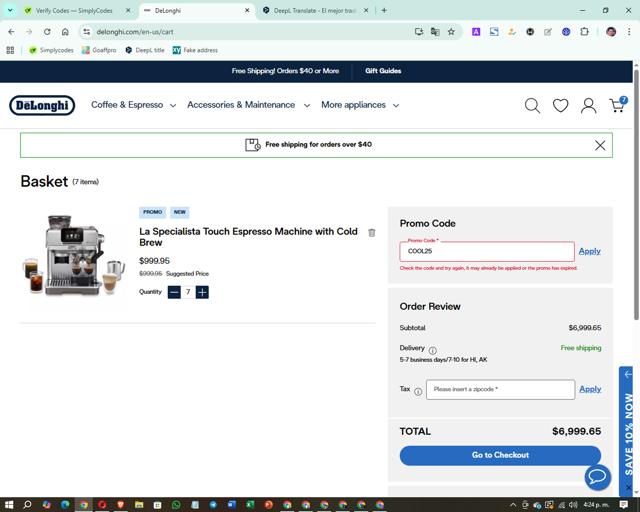The width and height of the screenshot is (640, 512).
Task: Open Excel from the taskbar
Action: tap(250, 505)
